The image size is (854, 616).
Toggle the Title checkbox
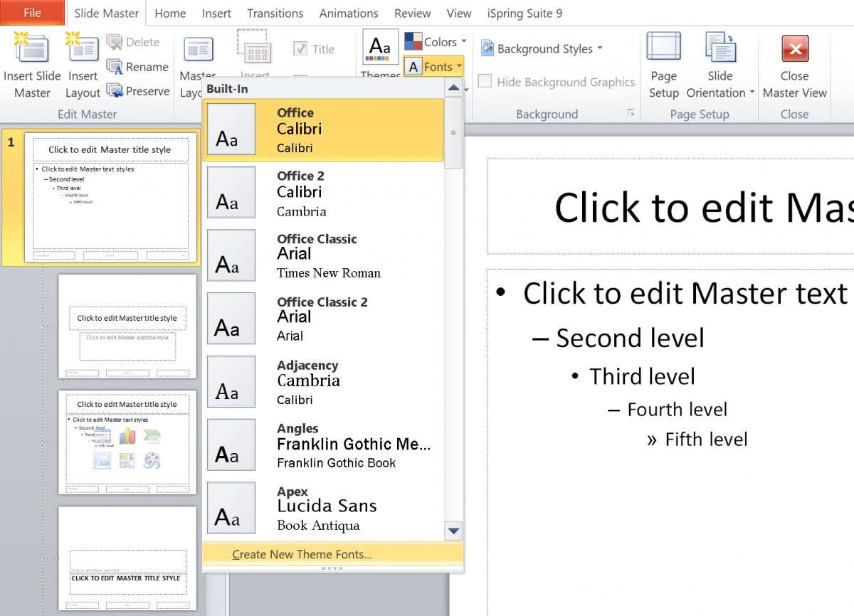tap(302, 48)
